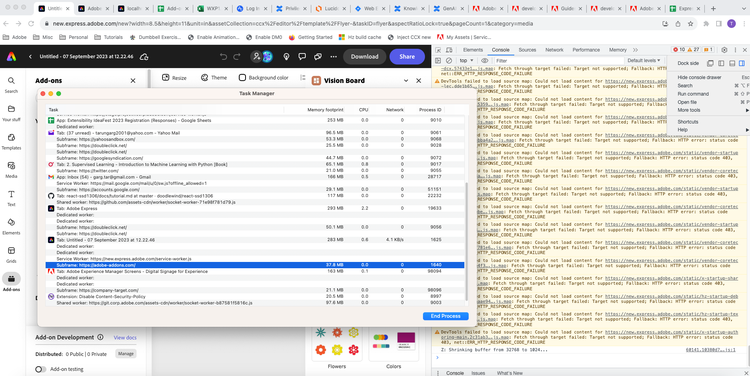Switch to DevTools Memory tab

click(618, 50)
